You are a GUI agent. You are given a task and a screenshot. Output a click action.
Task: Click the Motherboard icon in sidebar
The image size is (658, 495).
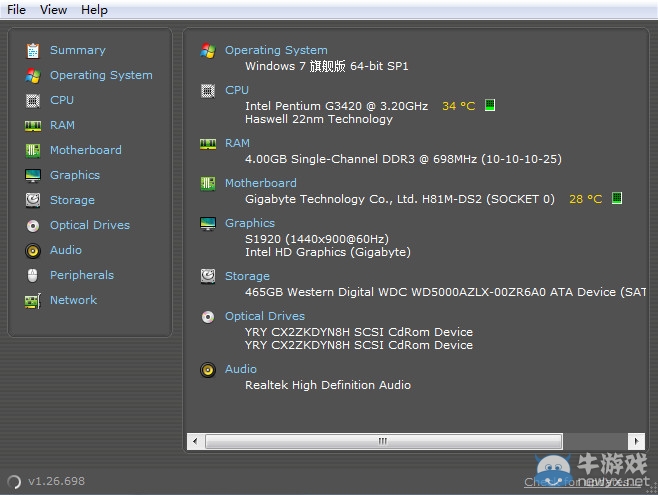[x=33, y=151]
